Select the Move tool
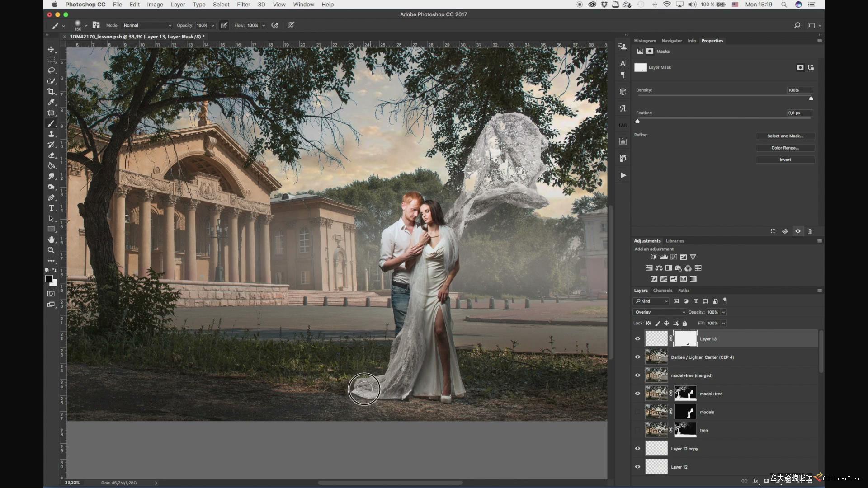 click(51, 49)
